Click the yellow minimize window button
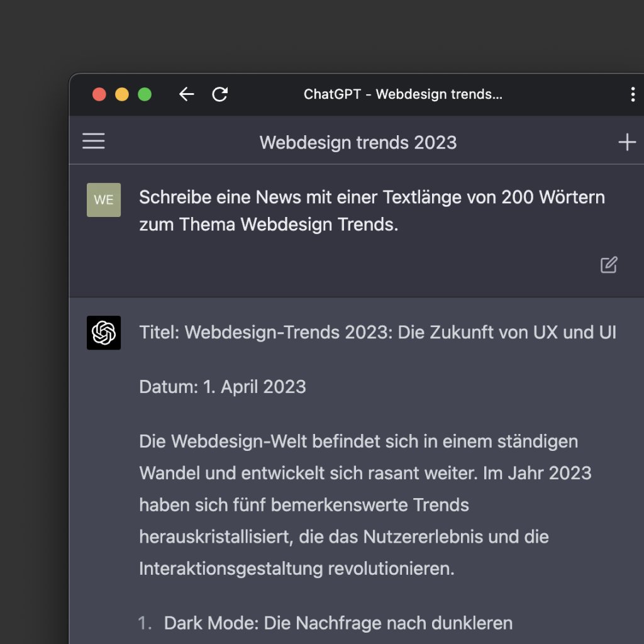This screenshot has height=644, width=644. [x=122, y=94]
